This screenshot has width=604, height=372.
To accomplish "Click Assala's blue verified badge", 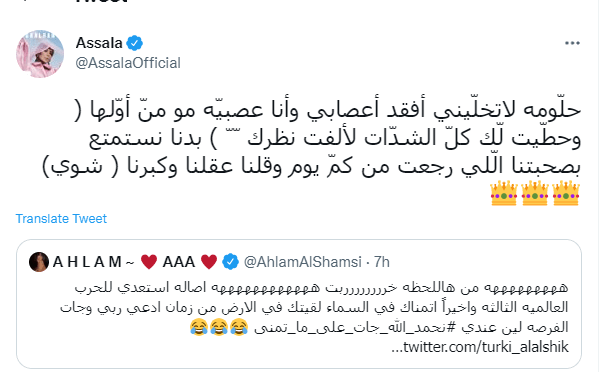I will pos(134,43).
